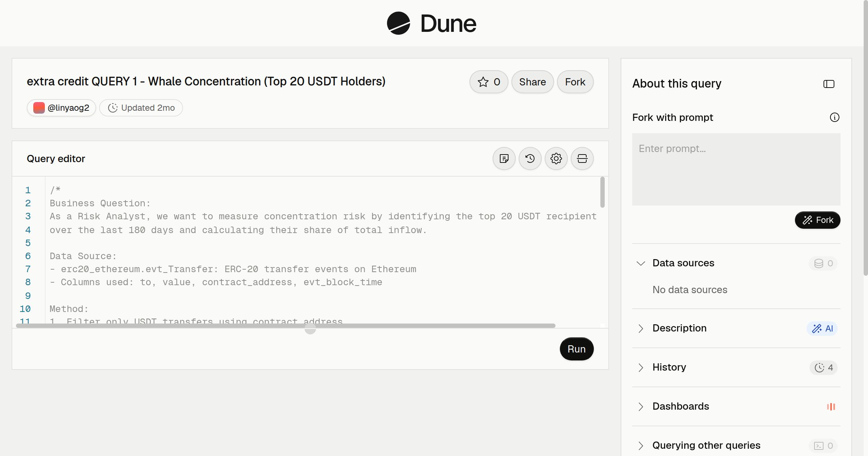
Task: Click the 'As a Risk Analyst' comment line
Action: coord(323,216)
